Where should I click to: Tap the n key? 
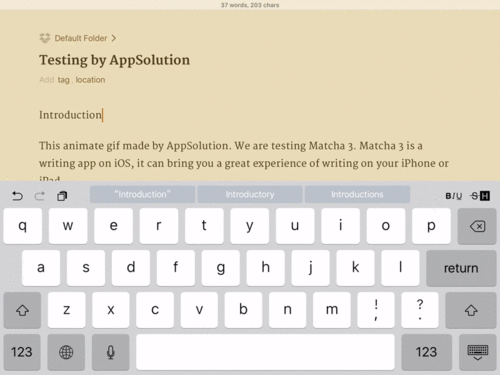click(x=287, y=310)
